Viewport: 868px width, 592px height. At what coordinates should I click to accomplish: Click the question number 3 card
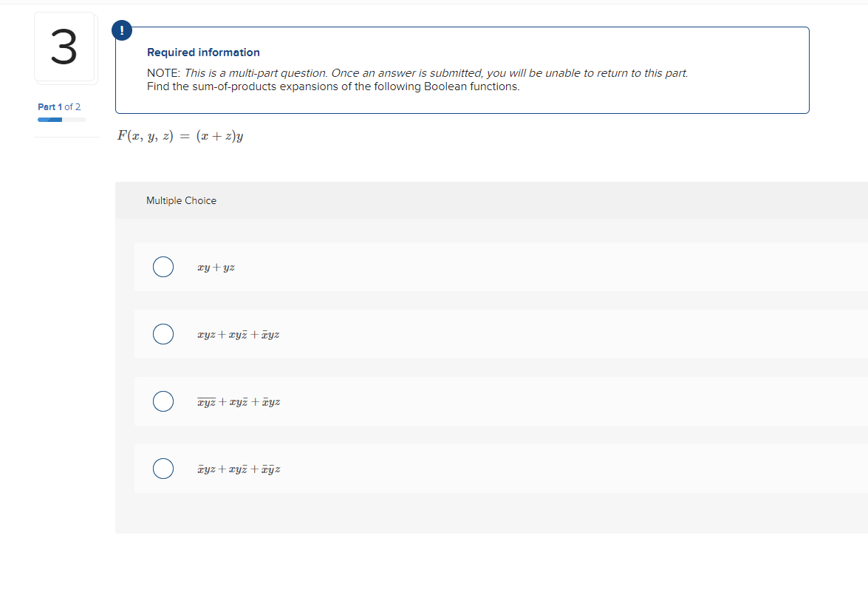[x=65, y=47]
